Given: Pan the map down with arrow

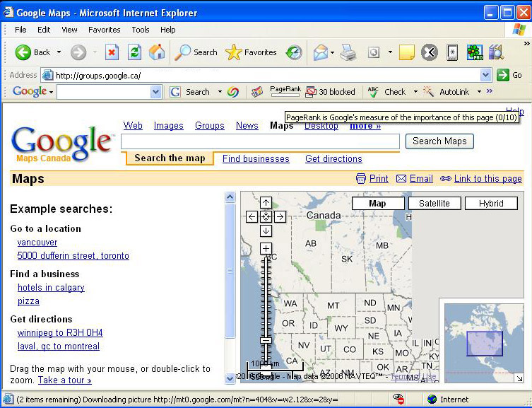Looking at the screenshot, I should (x=266, y=231).
